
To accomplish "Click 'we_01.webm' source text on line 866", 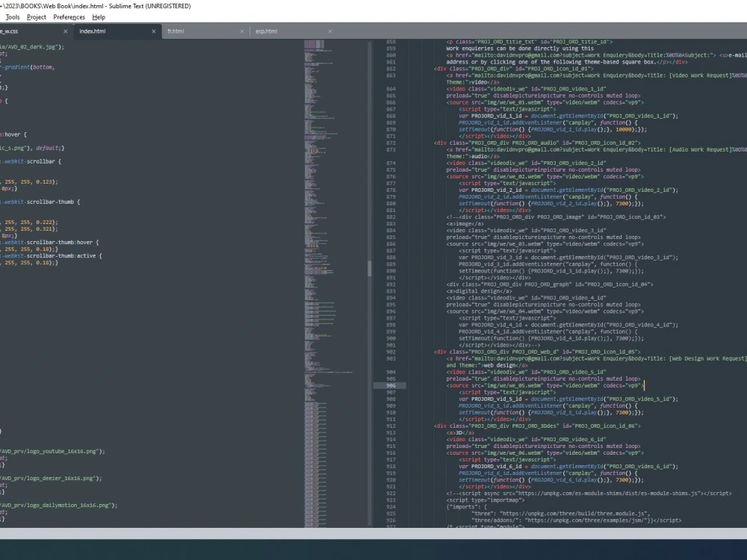I will coord(525,102).
